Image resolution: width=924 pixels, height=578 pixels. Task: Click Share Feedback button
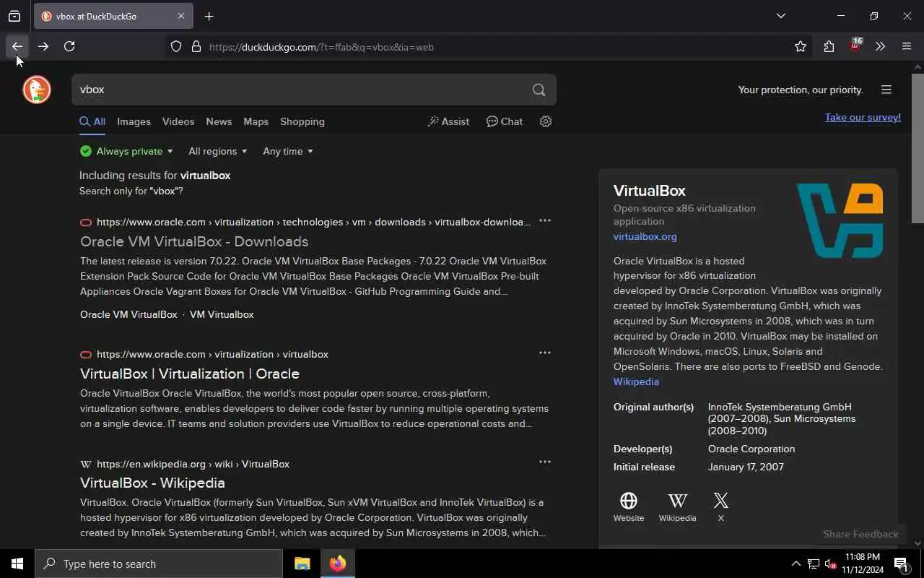point(860,534)
